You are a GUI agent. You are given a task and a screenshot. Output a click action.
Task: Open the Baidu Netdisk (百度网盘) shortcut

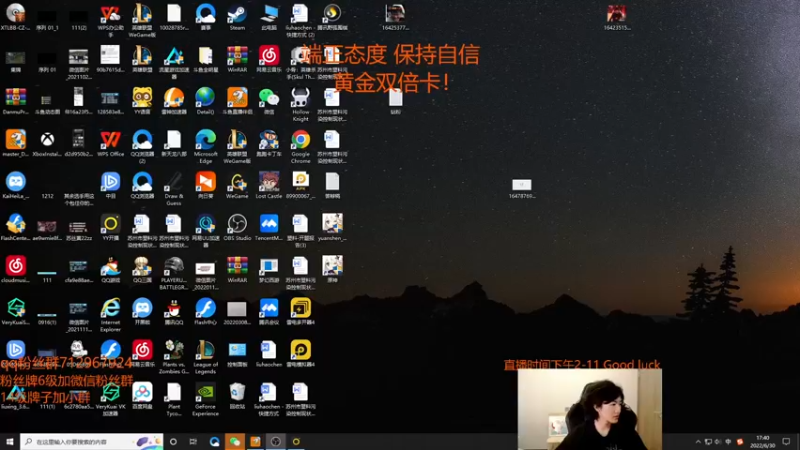pyautogui.click(x=142, y=396)
